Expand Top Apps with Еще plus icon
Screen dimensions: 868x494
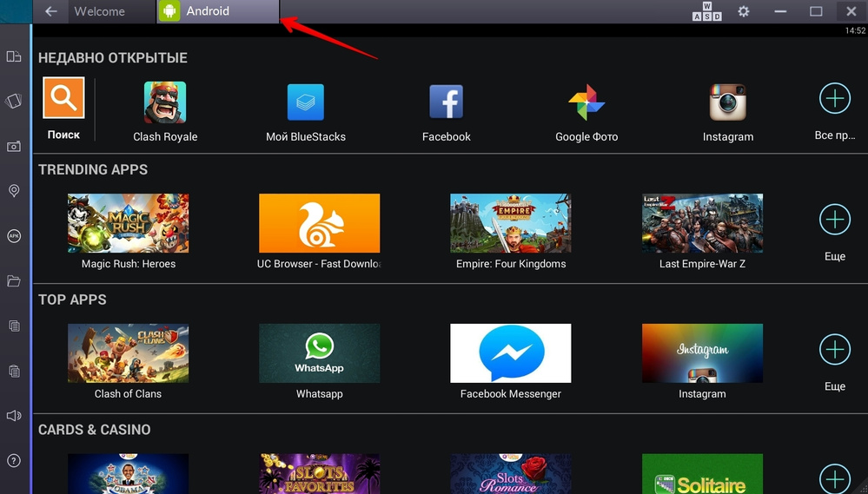coord(835,350)
